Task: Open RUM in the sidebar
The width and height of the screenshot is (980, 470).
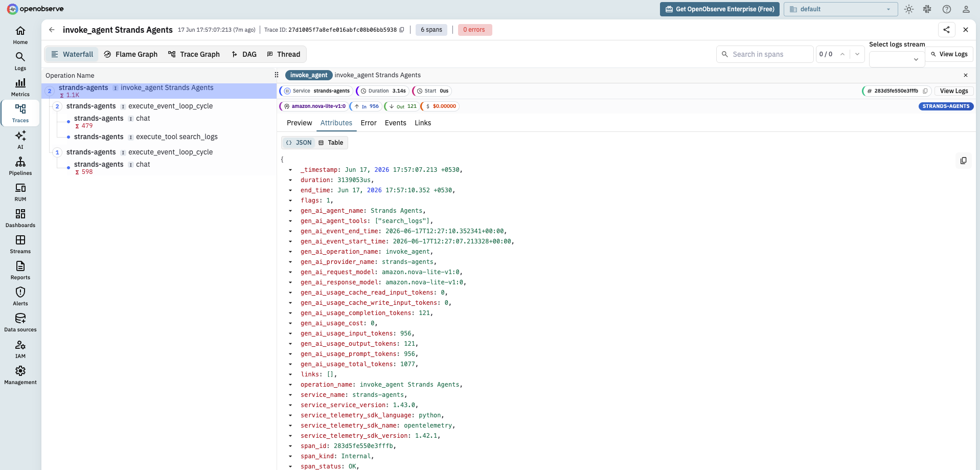Action: click(x=20, y=192)
